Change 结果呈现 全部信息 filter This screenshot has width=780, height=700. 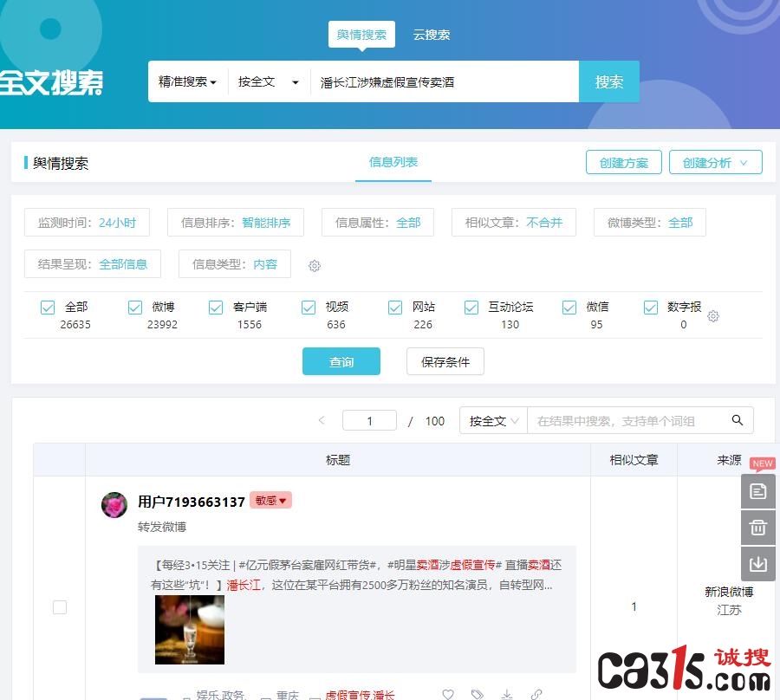[x=93, y=264]
